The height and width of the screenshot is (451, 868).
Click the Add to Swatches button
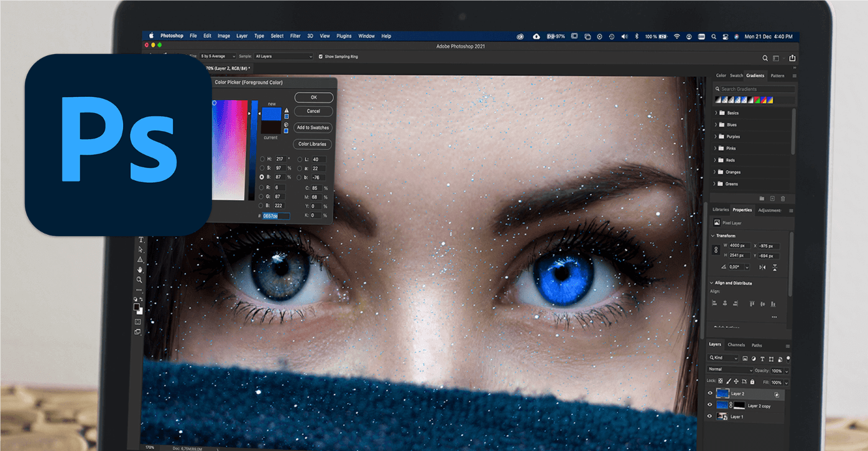[x=312, y=127]
